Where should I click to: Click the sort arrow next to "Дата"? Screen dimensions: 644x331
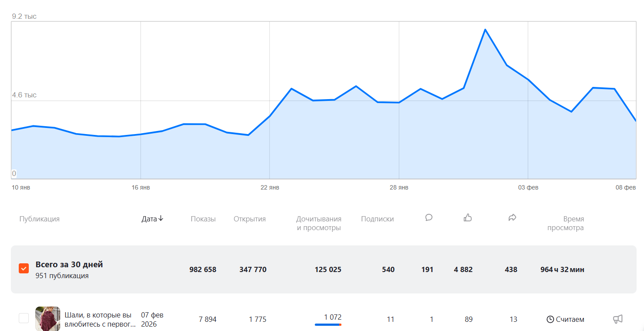[x=161, y=219]
